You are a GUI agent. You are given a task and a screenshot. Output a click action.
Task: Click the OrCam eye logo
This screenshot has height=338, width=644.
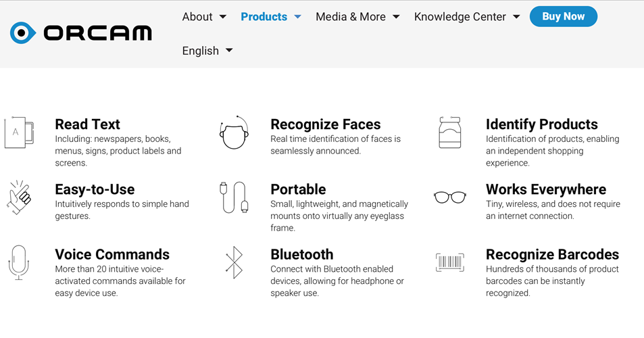tap(23, 33)
